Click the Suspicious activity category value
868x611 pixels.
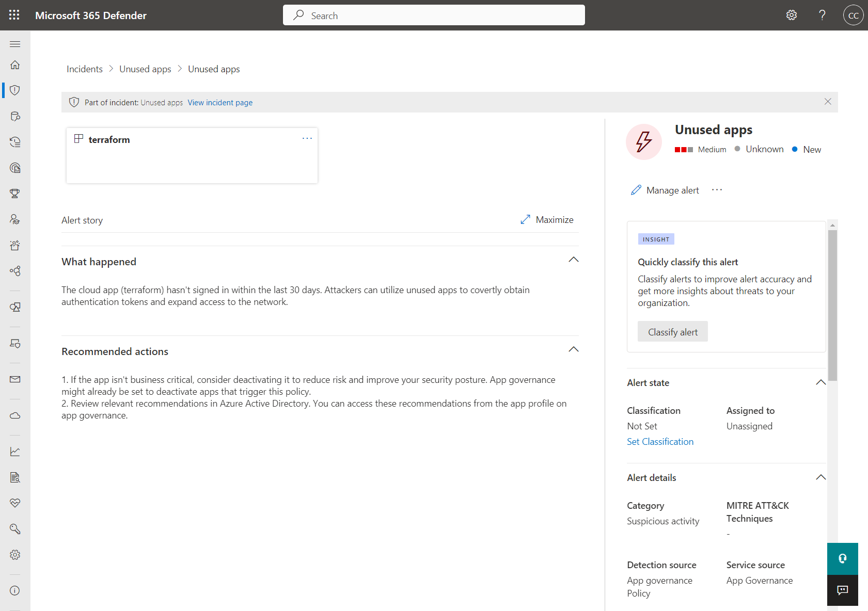[663, 521]
